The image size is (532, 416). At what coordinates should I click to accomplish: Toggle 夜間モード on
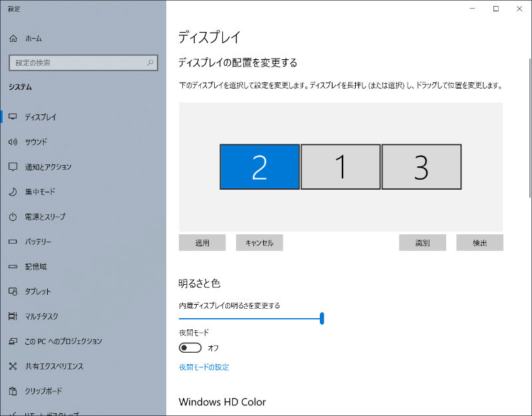(190, 347)
